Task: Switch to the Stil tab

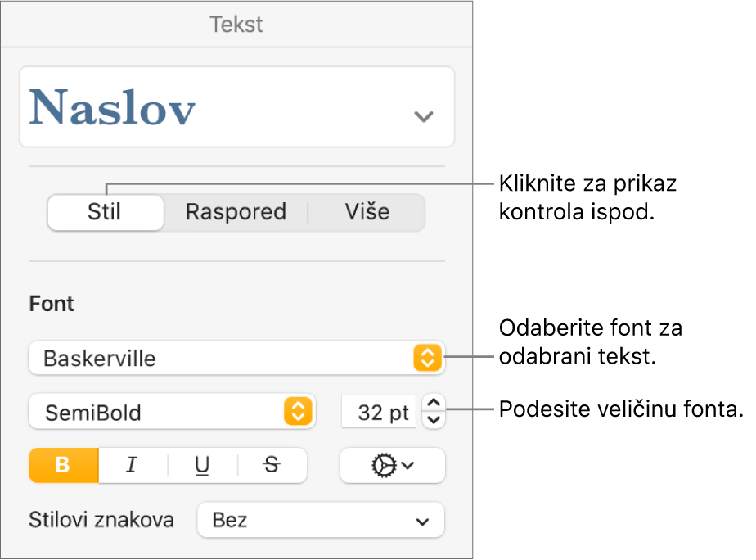Action: (x=106, y=212)
